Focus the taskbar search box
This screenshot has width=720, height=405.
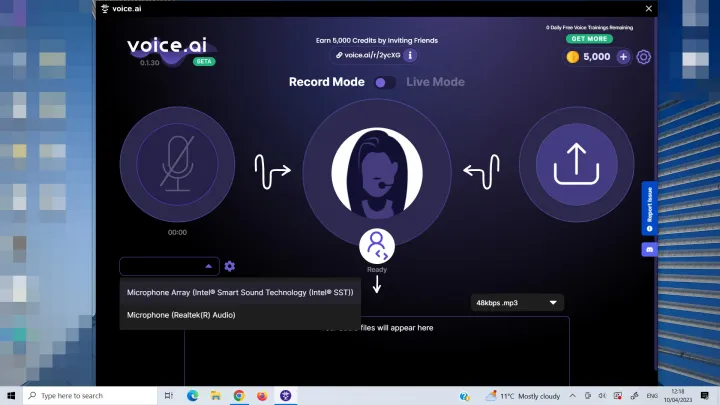click(90, 395)
